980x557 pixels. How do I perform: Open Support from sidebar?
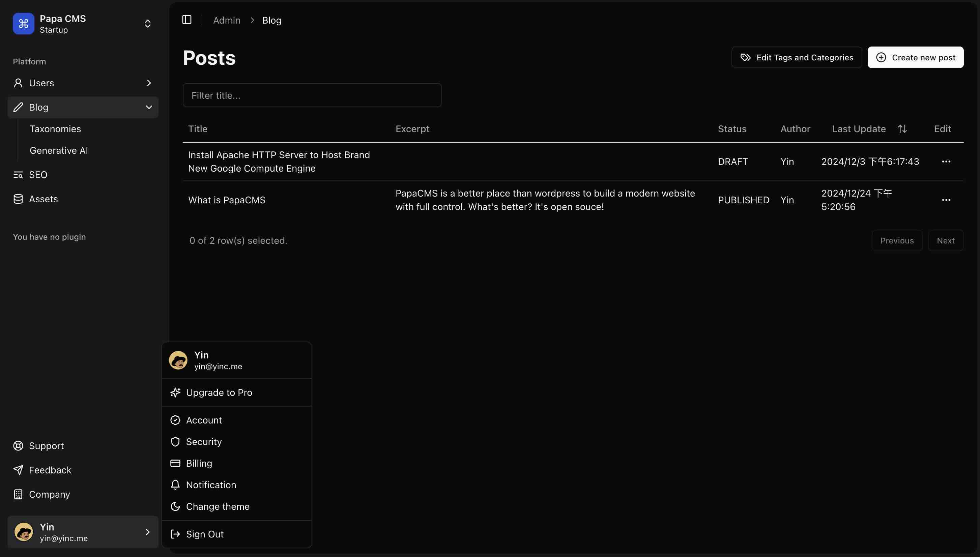coord(46,446)
